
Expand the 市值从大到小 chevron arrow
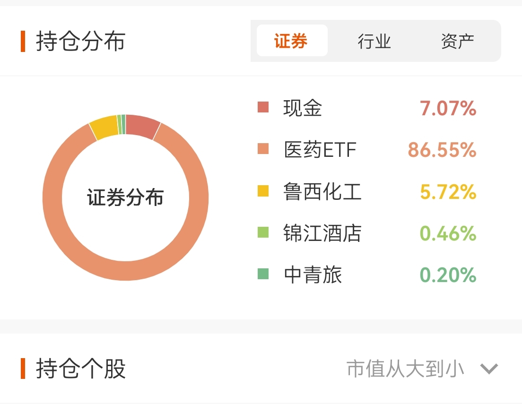coord(489,369)
